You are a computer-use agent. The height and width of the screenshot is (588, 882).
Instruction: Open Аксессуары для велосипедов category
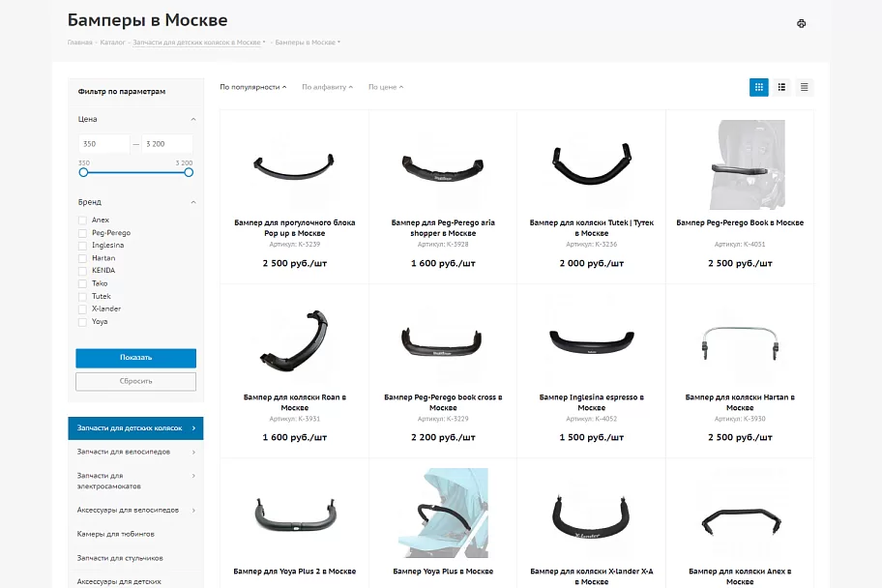129,511
